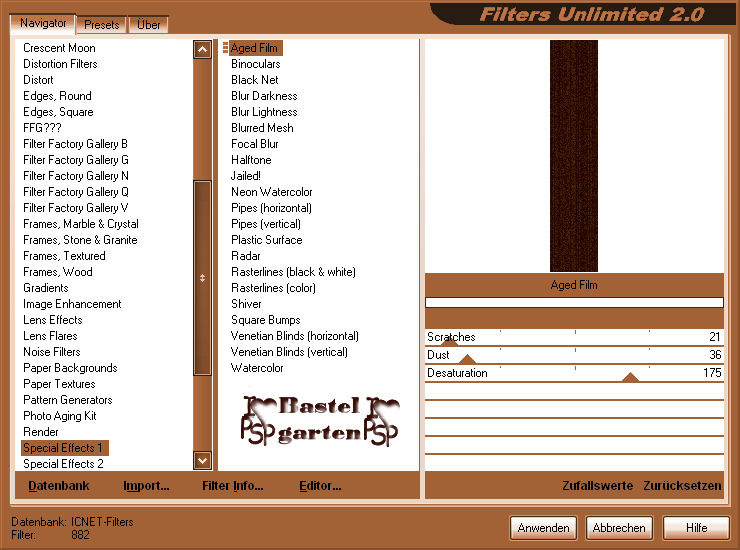This screenshot has width=740, height=550.
Task: Select Venetian Blinds (vertical) filter
Action: [289, 352]
